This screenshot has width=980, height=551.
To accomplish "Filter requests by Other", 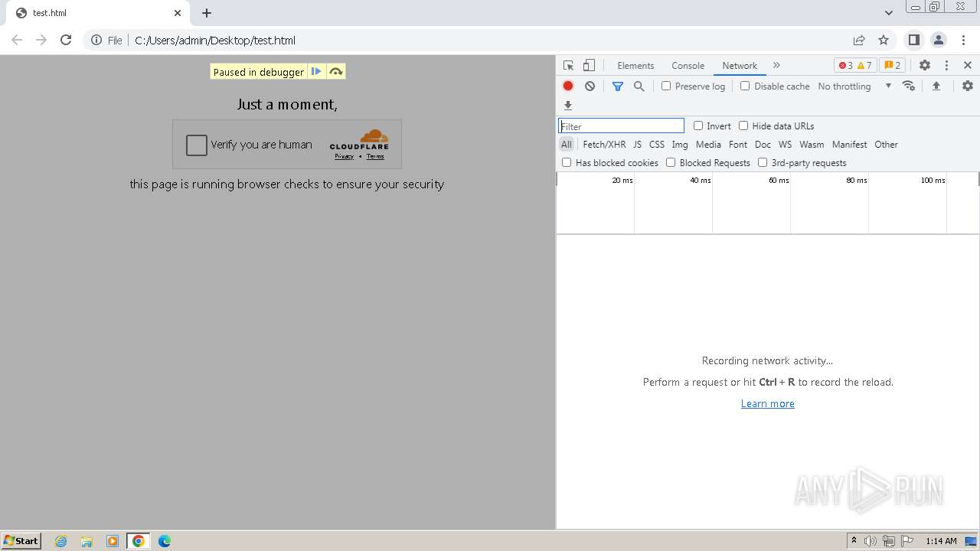I will point(886,144).
